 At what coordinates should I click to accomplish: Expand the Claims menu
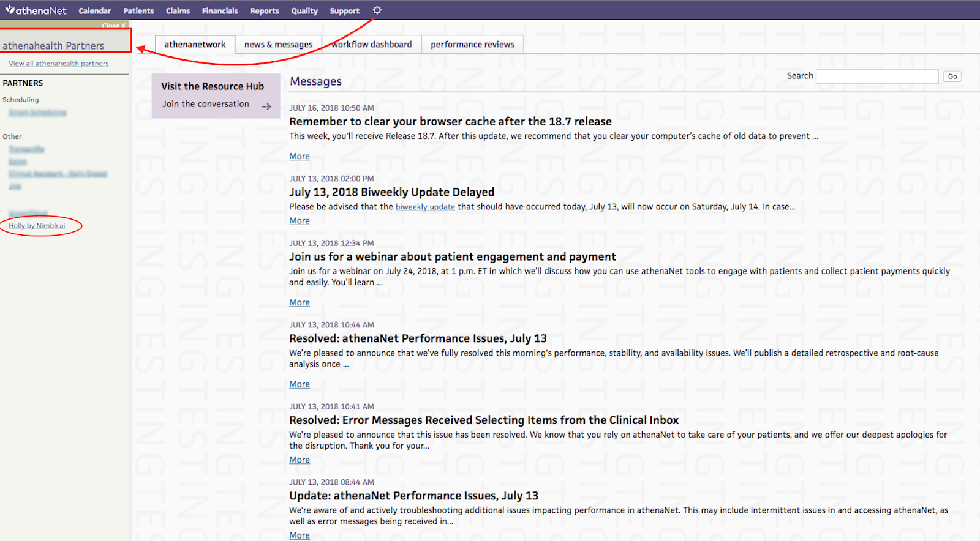tap(178, 11)
